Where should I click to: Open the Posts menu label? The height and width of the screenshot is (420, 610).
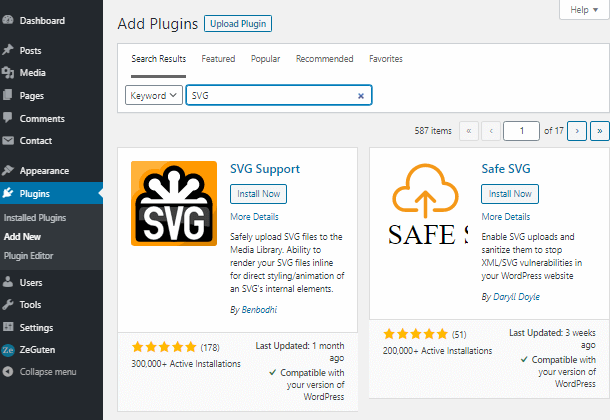click(30, 51)
